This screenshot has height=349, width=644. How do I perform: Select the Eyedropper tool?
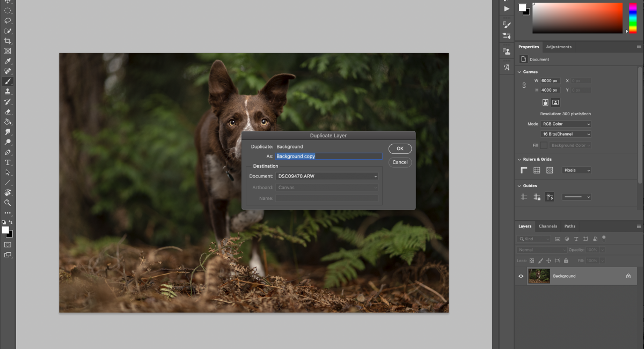pos(8,61)
